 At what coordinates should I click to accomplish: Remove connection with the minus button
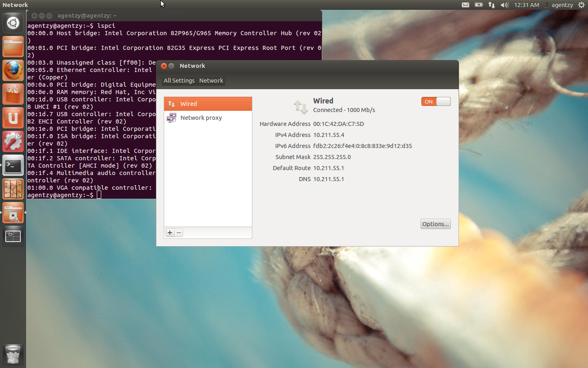tap(179, 233)
